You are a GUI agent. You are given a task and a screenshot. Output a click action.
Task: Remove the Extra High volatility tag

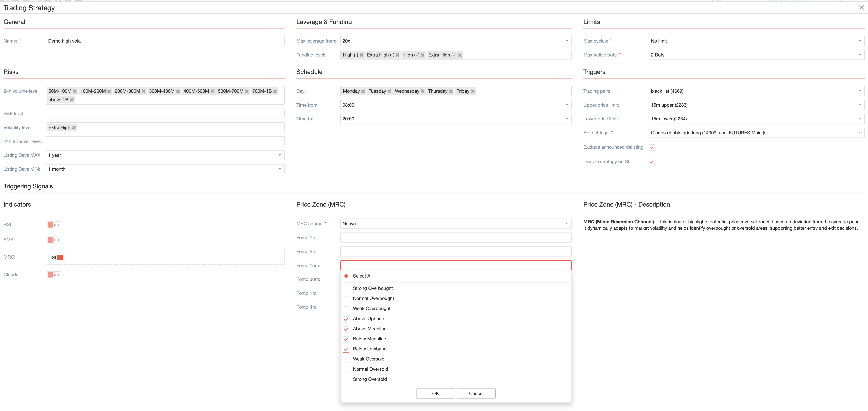pos(73,127)
